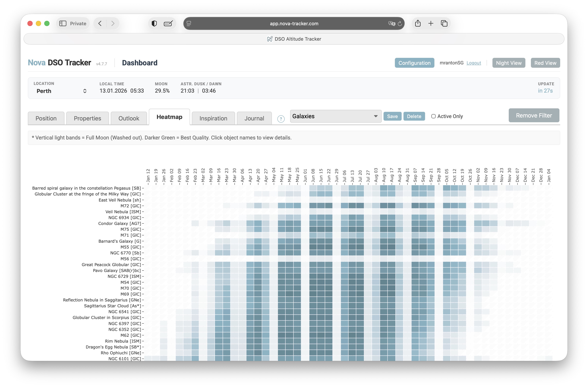Enable the Active Only checkbox
588x388 pixels.
[433, 116]
